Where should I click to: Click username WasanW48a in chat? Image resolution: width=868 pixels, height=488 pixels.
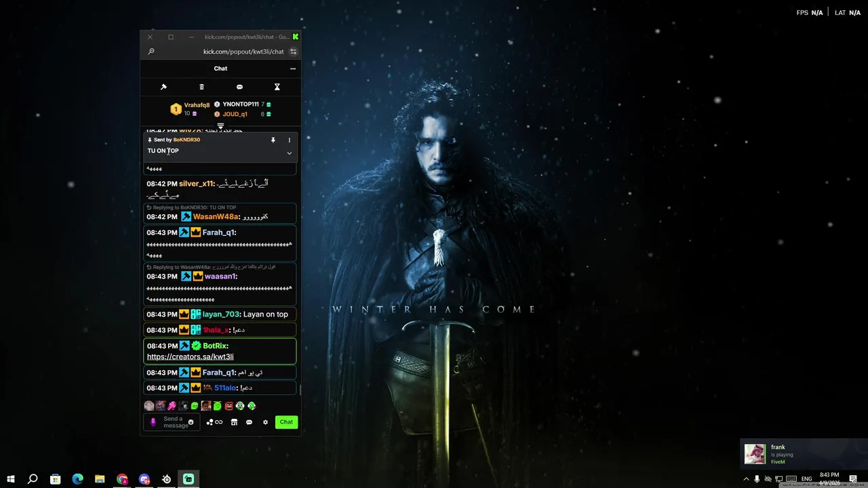[216, 217]
